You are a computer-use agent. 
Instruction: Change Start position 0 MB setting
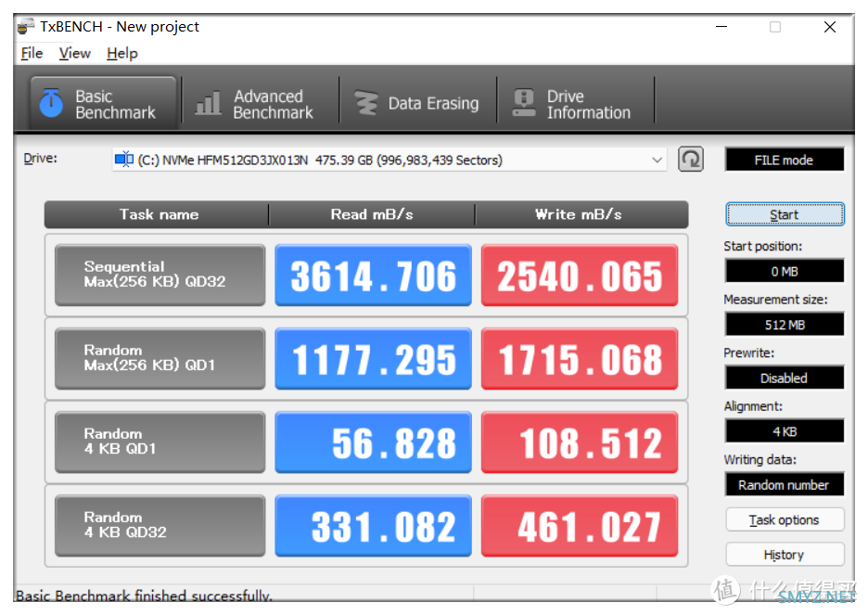[785, 271]
